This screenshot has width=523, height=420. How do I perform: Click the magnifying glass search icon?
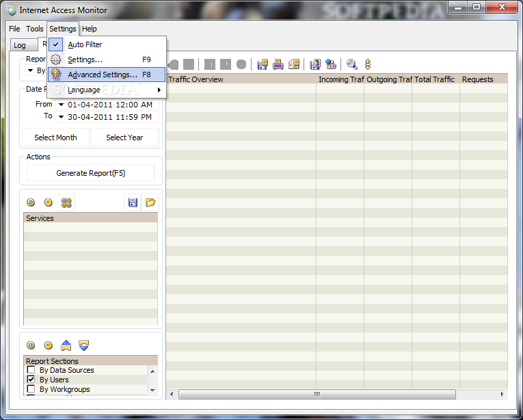tap(351, 64)
